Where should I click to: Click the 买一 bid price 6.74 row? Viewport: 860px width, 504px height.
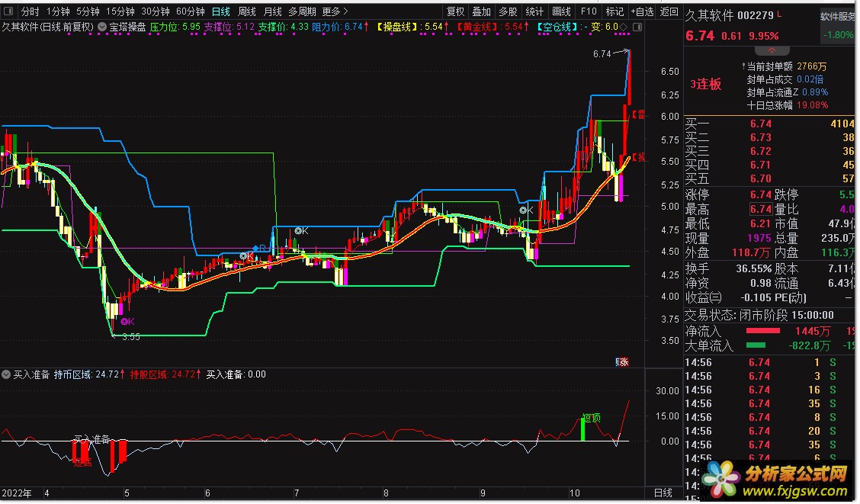point(769,124)
